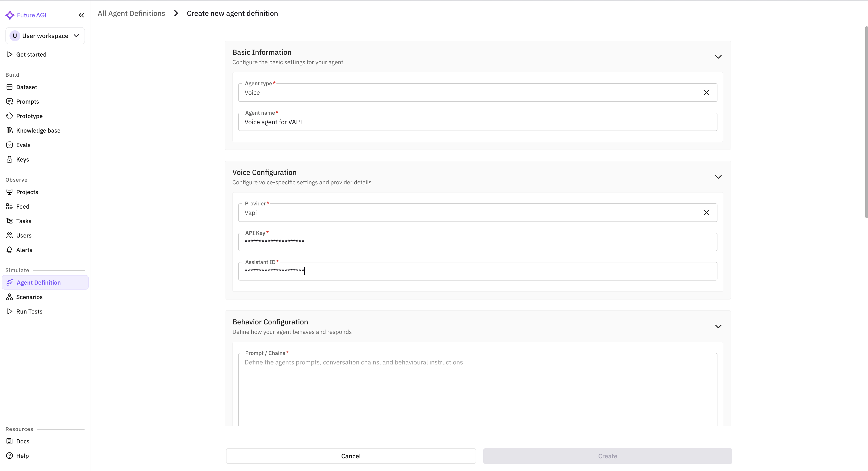868x471 pixels.
Task: Collapse the Voice Configuration section
Action: (x=718, y=177)
